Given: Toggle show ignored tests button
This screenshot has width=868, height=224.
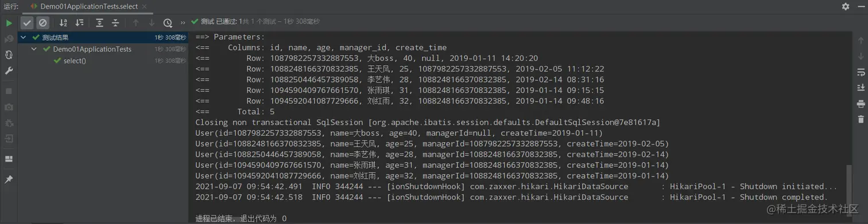Looking at the screenshot, I should coord(42,23).
